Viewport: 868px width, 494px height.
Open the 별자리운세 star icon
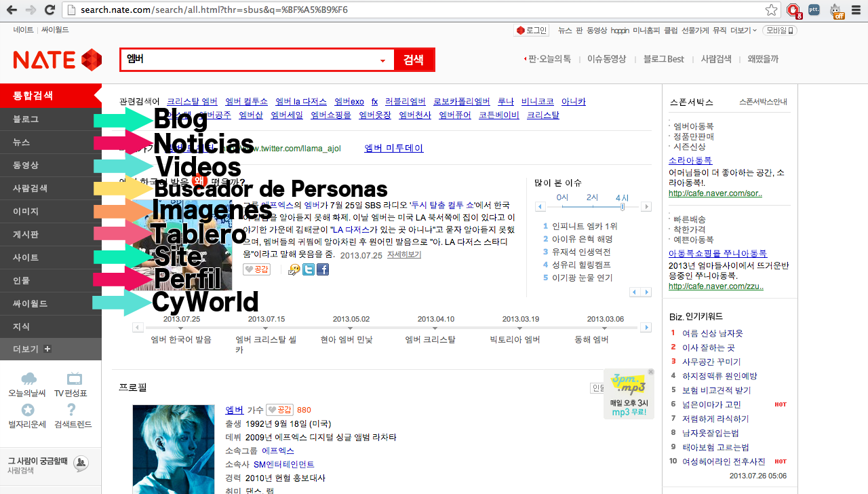click(x=28, y=410)
